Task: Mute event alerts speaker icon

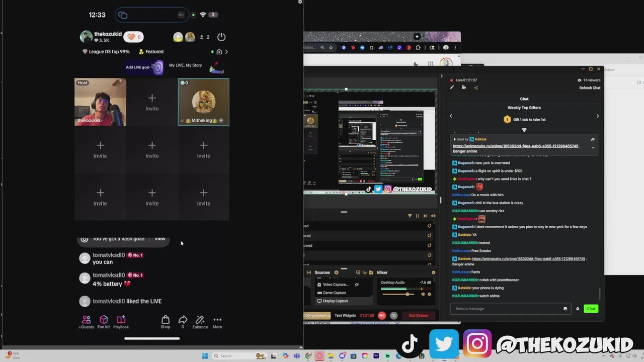Action: click(x=433, y=216)
